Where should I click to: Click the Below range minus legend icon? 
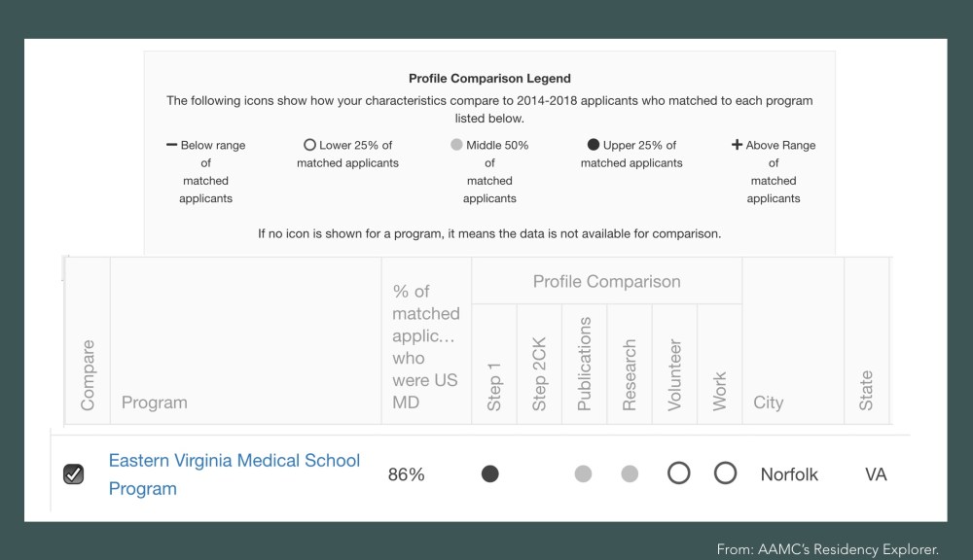(x=172, y=145)
